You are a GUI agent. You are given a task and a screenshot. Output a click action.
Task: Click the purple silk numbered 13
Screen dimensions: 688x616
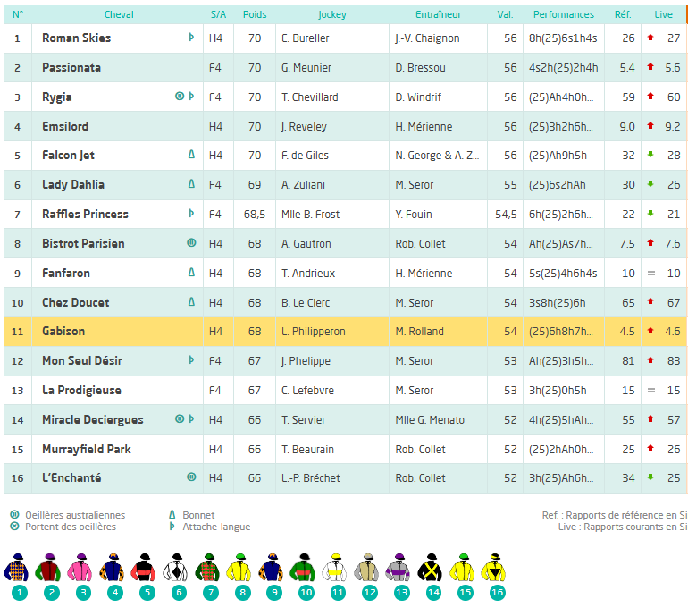tap(399, 569)
